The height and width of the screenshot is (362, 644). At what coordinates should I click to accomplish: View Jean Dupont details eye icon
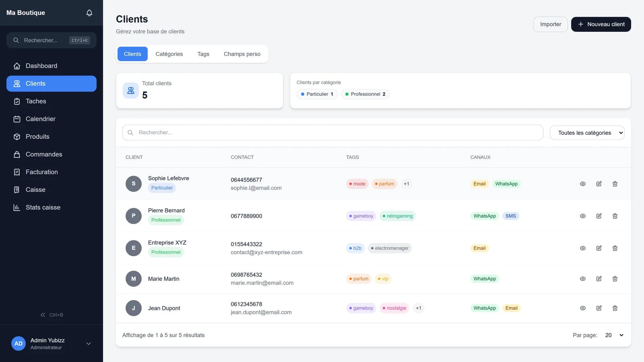pyautogui.click(x=583, y=308)
